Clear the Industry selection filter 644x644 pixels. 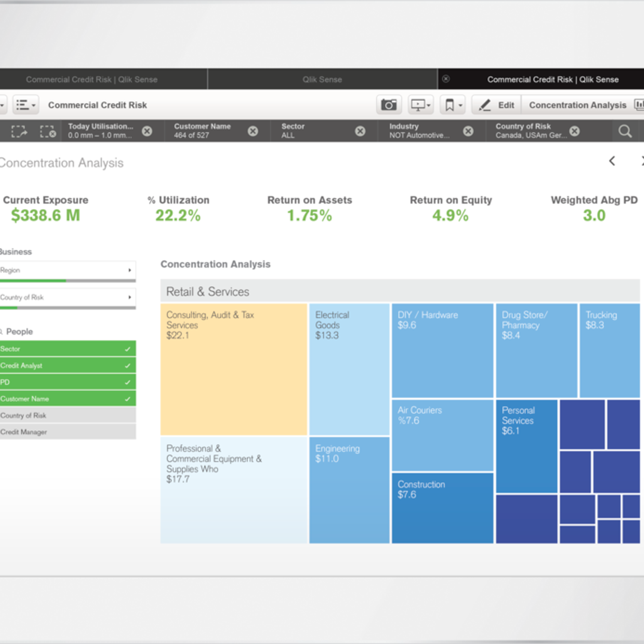468,131
